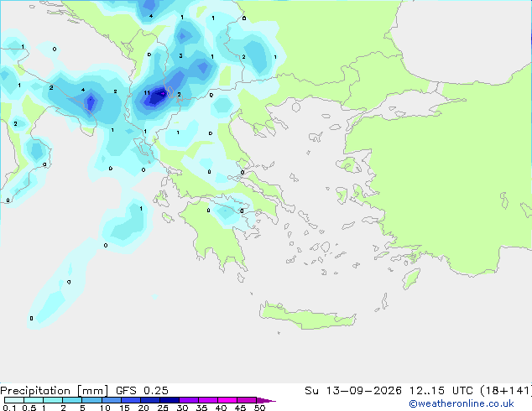Click the island of Crete on map
Viewport: 532px width, 411px height.
tap(307, 315)
